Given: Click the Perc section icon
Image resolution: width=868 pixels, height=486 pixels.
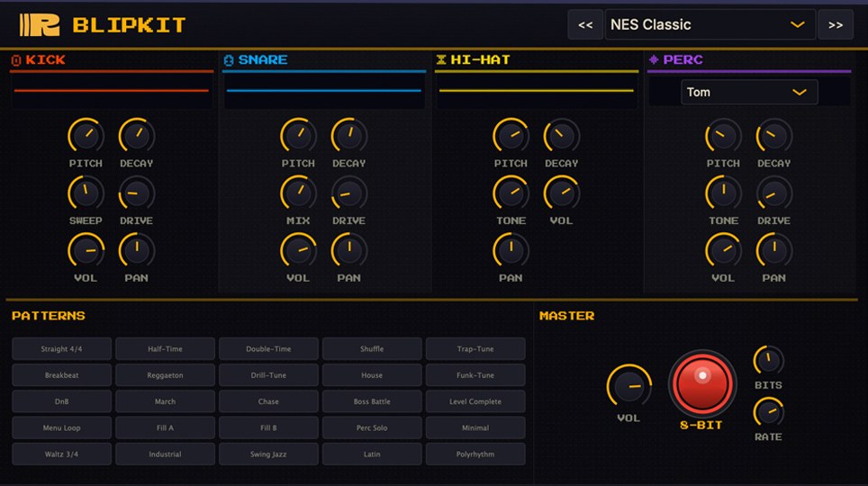Looking at the screenshot, I should point(654,59).
